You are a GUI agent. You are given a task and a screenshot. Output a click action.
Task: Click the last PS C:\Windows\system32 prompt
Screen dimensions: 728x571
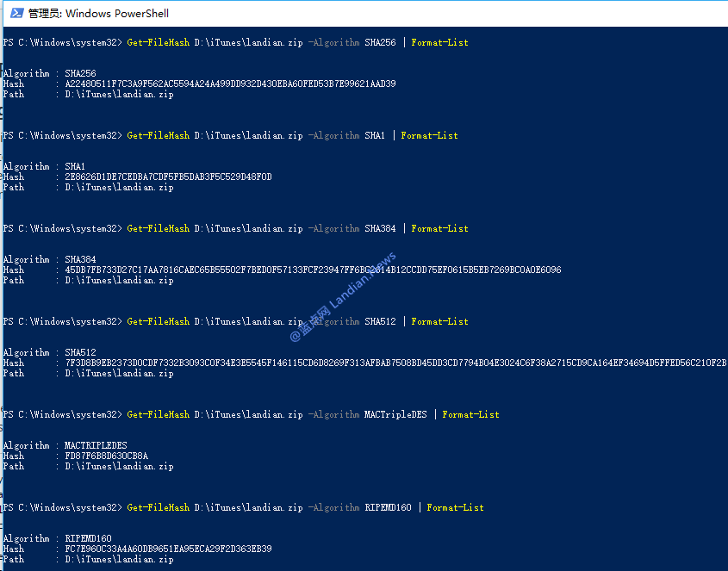(60, 506)
